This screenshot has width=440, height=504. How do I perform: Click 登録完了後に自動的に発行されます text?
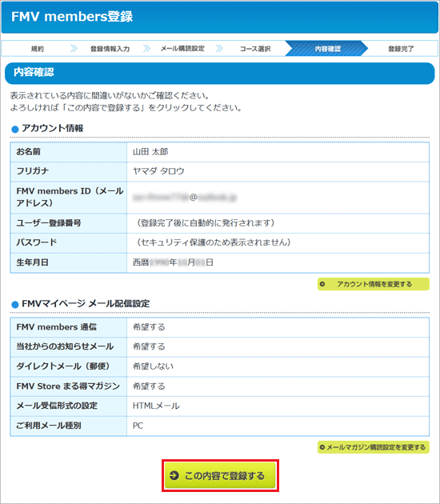[206, 222]
